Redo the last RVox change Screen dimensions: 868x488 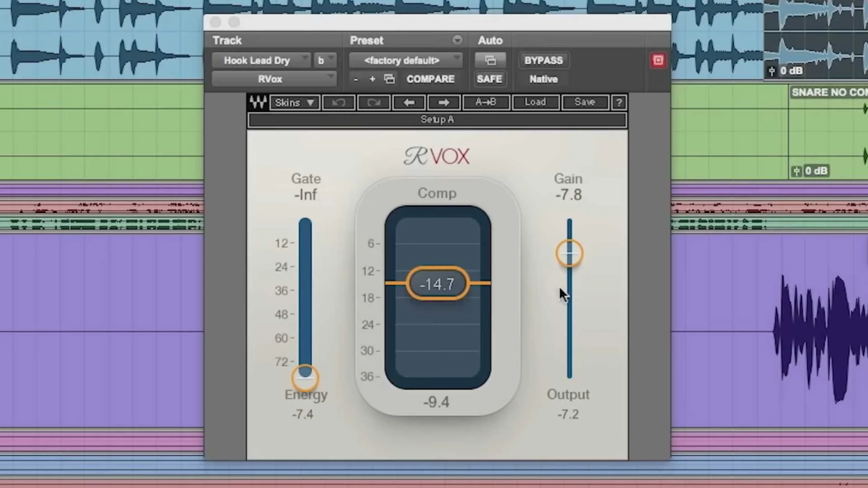point(373,102)
